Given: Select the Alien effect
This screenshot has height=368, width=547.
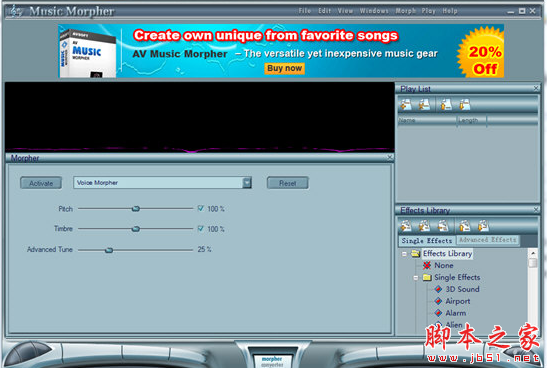Looking at the screenshot, I should pyautogui.click(x=454, y=325).
